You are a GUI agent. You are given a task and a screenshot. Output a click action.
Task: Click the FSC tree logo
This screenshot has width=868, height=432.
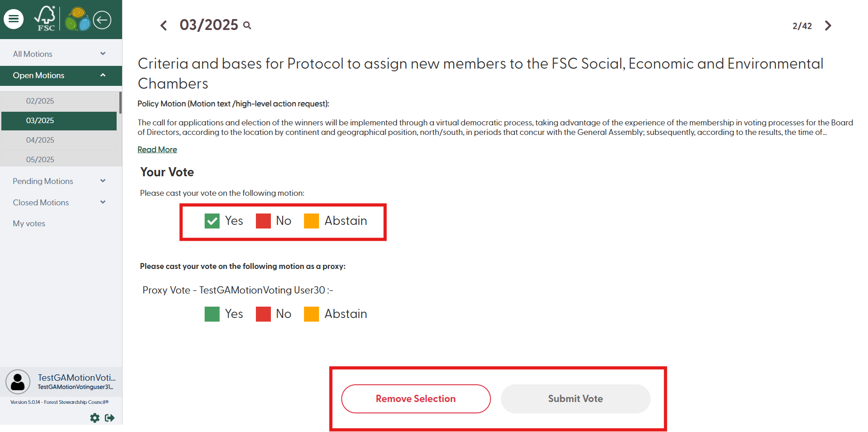tap(45, 19)
